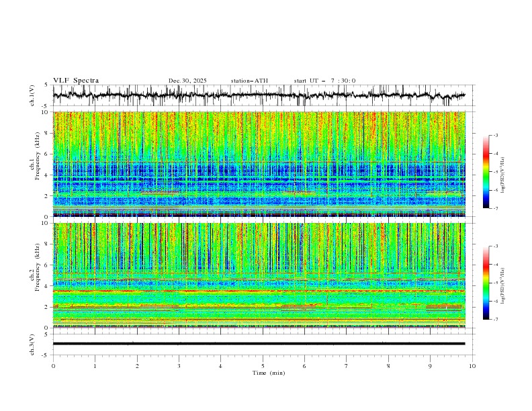Click the ch.2 'Frequency (kHz)' axis label
The width and height of the screenshot is (532, 411).
pyautogui.click(x=38, y=267)
